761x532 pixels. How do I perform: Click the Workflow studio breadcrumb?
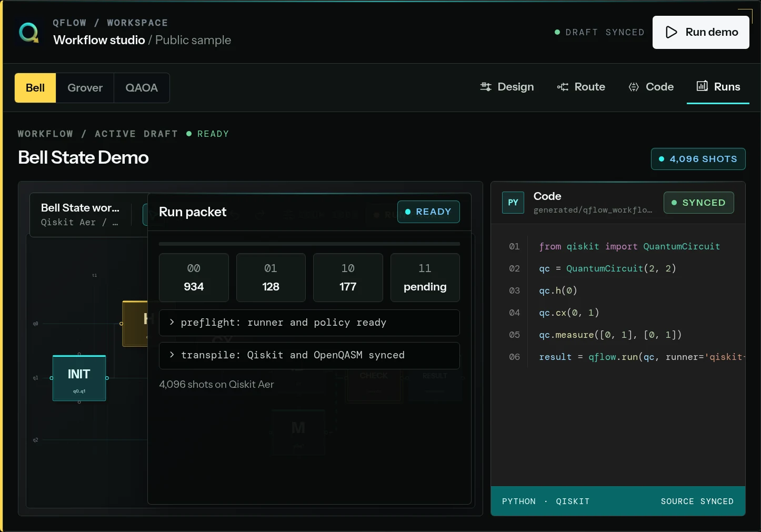click(x=99, y=40)
